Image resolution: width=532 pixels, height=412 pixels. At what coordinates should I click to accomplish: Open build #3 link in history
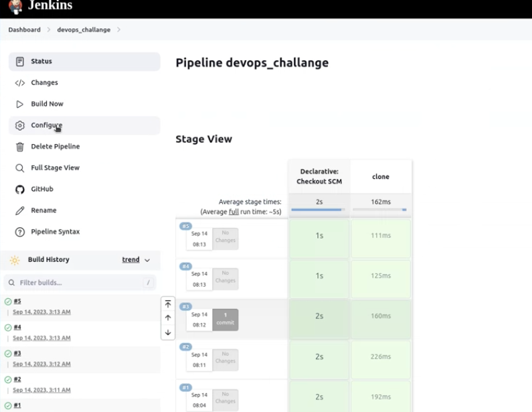click(17, 353)
